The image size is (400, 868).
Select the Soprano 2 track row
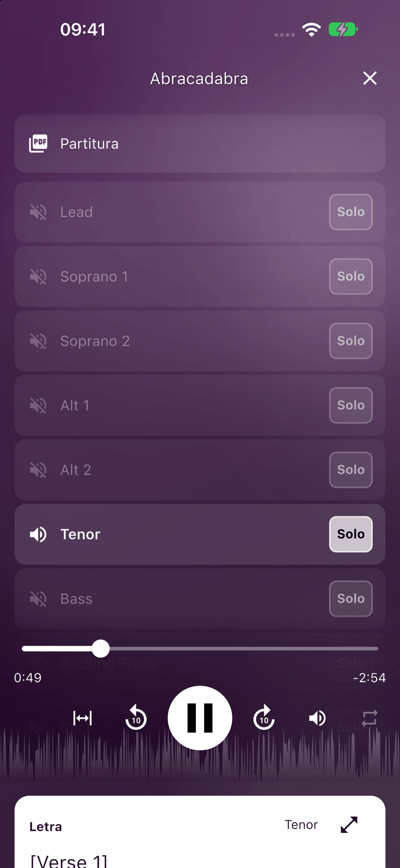(x=200, y=341)
